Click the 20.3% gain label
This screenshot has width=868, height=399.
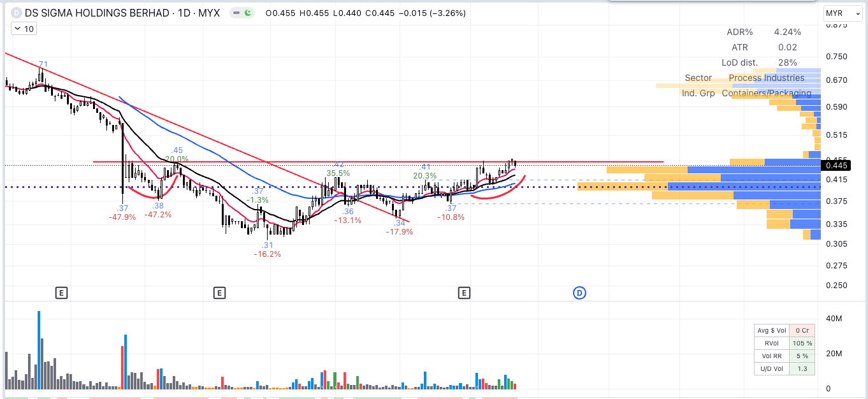[x=425, y=176]
